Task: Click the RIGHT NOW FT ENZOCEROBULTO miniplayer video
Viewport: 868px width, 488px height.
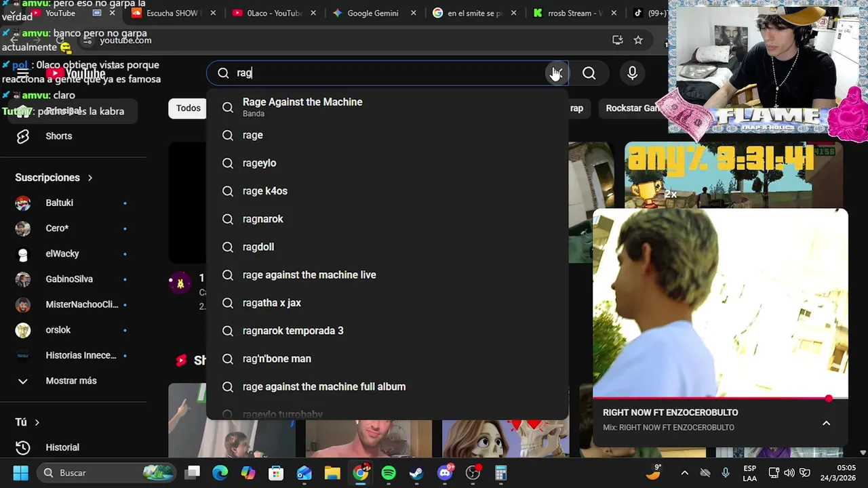Action: (x=720, y=303)
